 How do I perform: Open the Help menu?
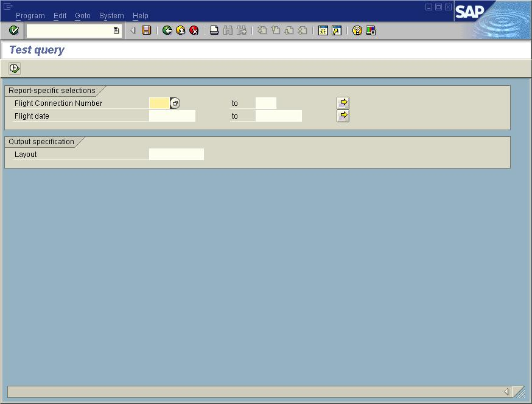(x=141, y=16)
